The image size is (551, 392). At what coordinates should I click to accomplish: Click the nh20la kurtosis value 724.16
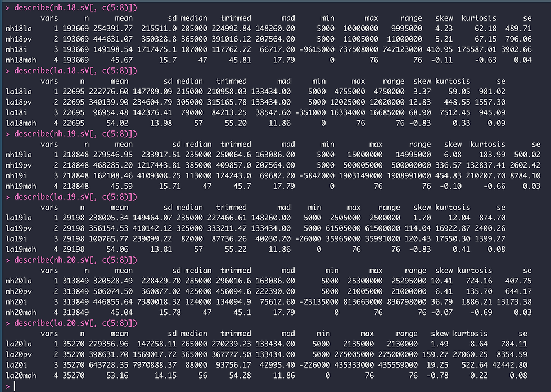479,281
